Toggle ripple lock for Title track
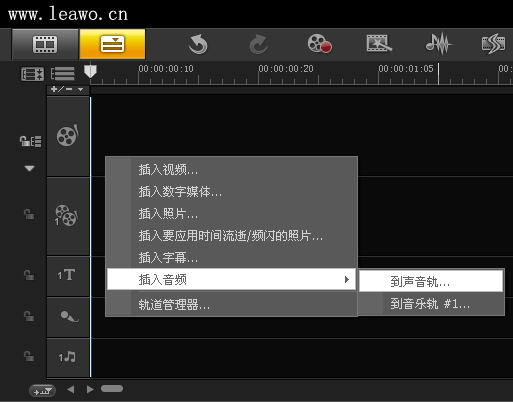 (x=29, y=275)
